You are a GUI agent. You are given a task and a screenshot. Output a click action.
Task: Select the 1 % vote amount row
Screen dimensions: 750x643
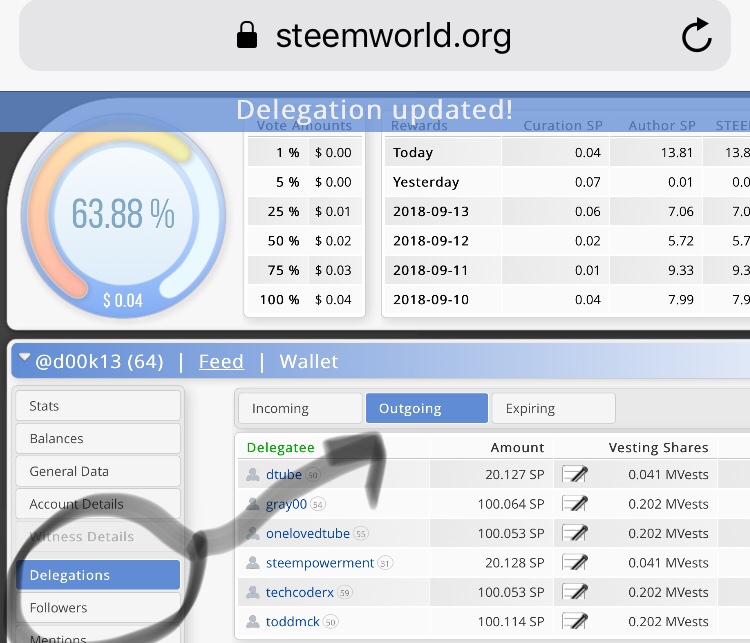pyautogui.click(x=305, y=152)
